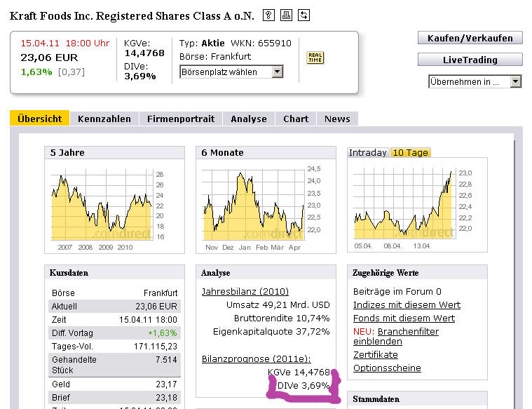Click the header KGVe value 14,4768
The height and width of the screenshot is (409, 532).
(x=144, y=53)
